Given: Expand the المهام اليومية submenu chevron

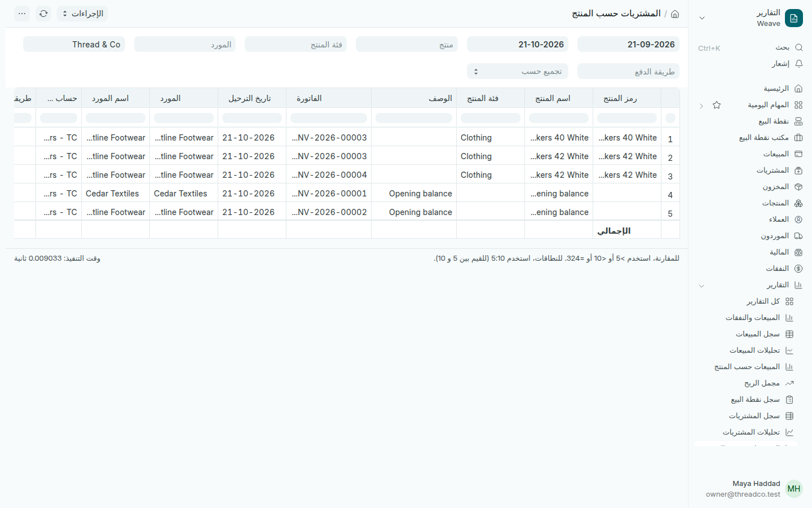Looking at the screenshot, I should 701,106.
